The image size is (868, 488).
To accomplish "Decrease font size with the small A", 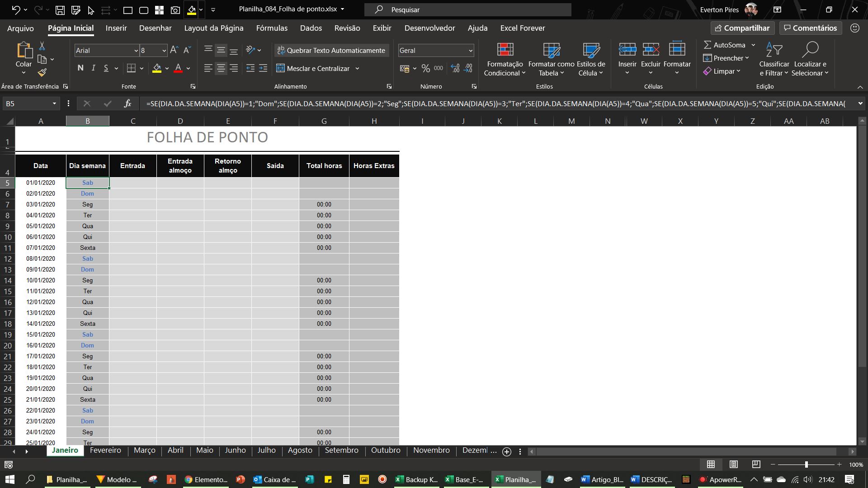I will click(187, 50).
